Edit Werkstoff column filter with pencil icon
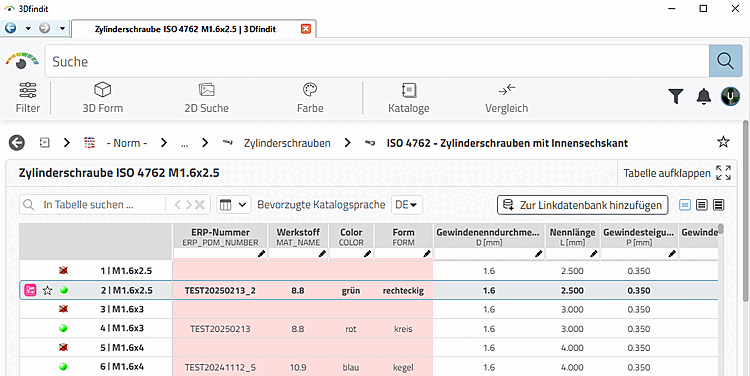The image size is (750, 376). (x=322, y=254)
